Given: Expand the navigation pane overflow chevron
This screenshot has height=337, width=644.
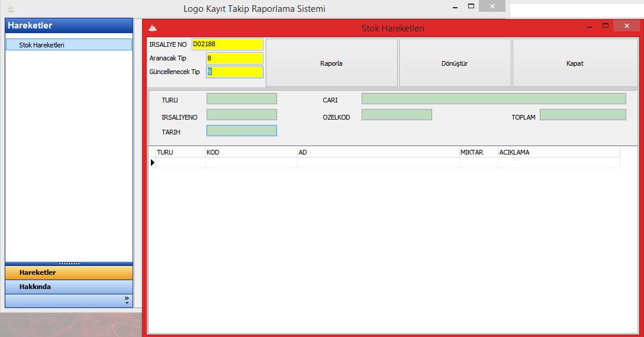Looking at the screenshot, I should click(x=127, y=301).
